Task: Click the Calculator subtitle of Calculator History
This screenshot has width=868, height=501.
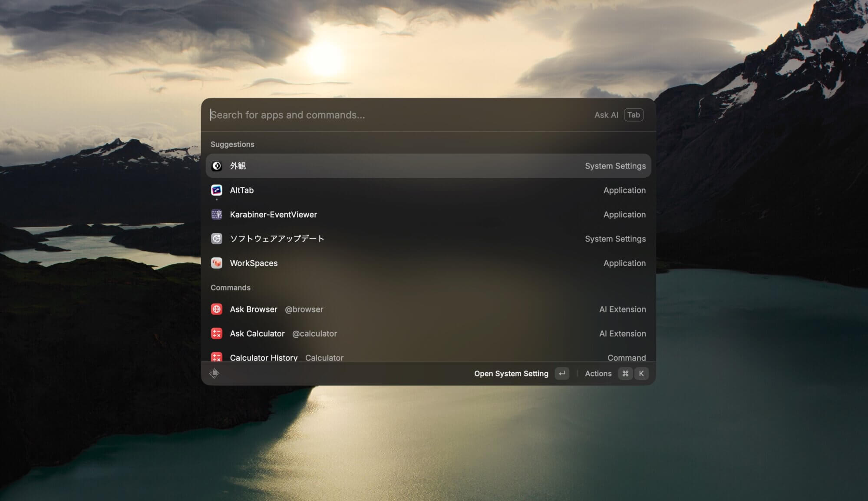Action: (x=324, y=358)
